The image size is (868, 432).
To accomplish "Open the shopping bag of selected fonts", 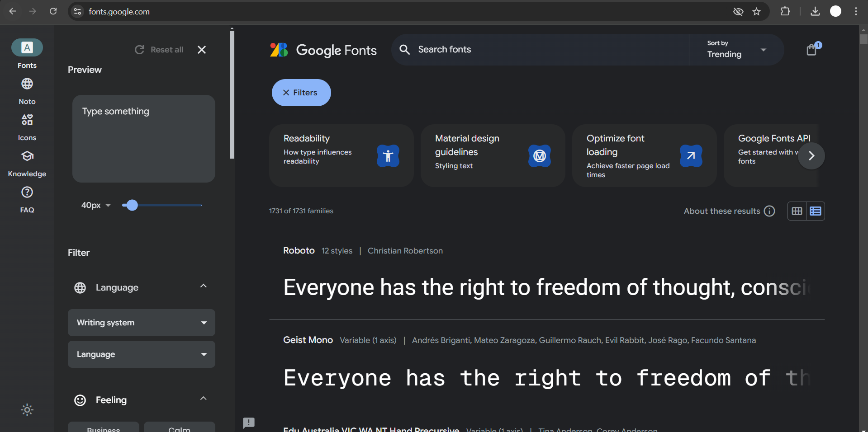I will point(812,50).
